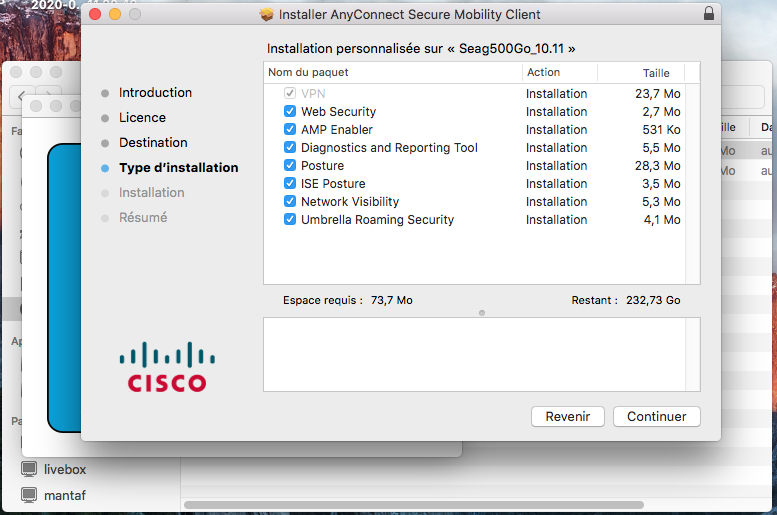Image resolution: width=777 pixels, height=515 pixels.
Task: Click the Cisco logo
Action: [x=167, y=367]
